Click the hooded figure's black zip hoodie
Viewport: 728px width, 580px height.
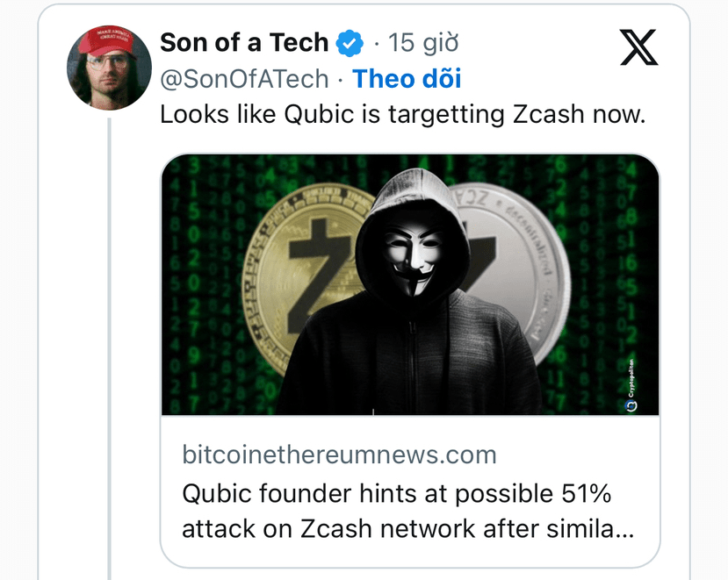point(408,357)
